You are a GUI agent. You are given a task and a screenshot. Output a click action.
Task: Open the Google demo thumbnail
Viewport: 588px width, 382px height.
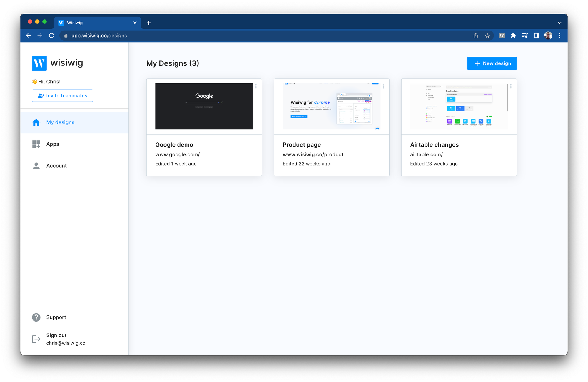(x=204, y=106)
